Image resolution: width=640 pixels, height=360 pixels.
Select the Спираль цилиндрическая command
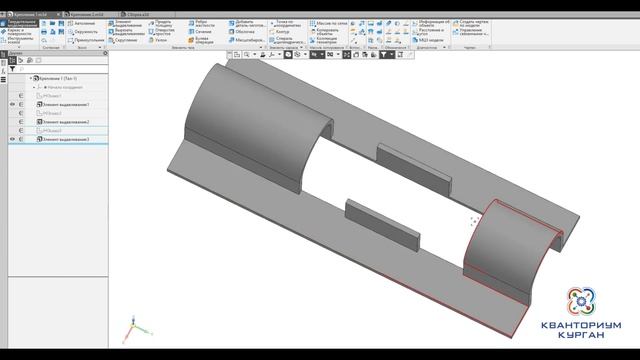click(287, 40)
